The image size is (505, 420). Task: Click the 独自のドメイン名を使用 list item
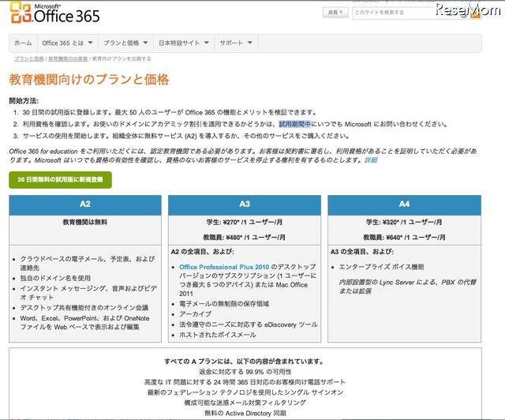55,278
